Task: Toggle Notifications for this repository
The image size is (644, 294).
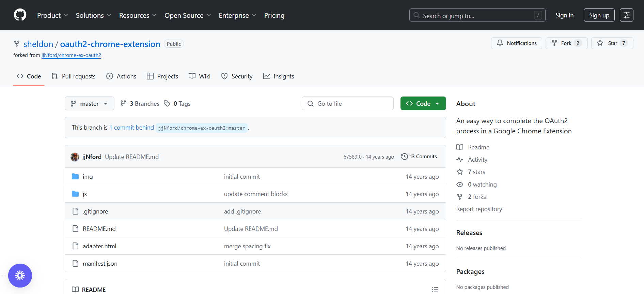Action: tap(516, 43)
